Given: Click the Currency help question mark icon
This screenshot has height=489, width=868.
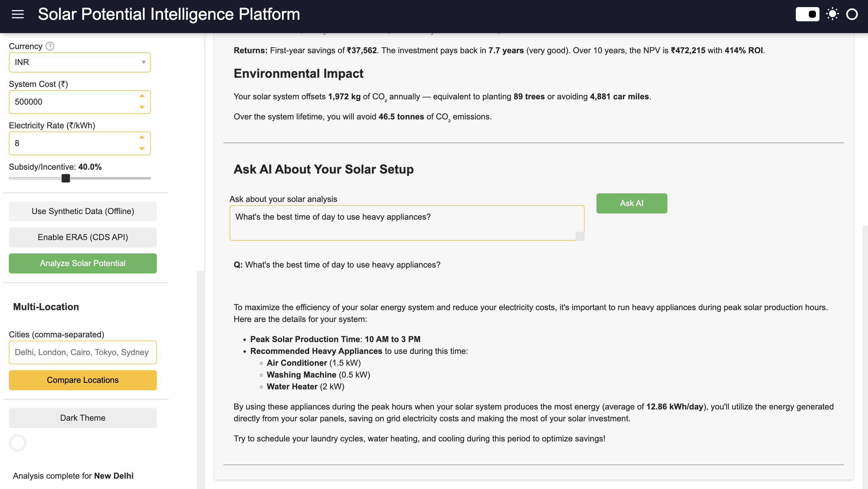Looking at the screenshot, I should click(x=50, y=46).
